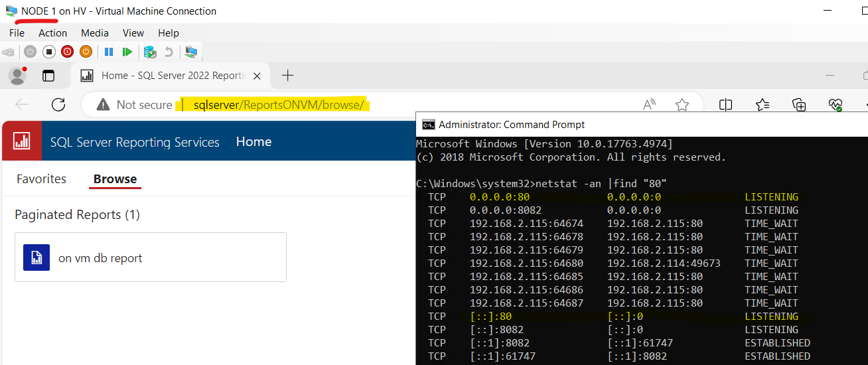Click the 192.168.2.115:64674 local address

tap(526, 223)
